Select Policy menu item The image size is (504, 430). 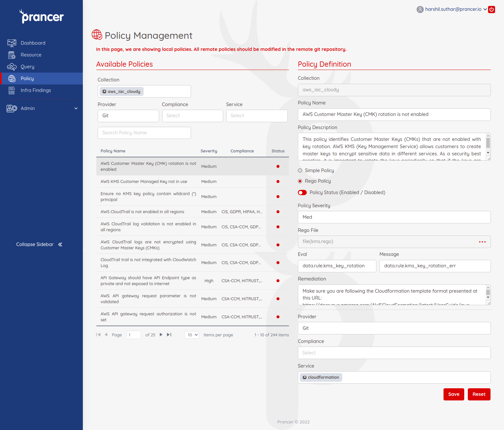tap(41, 79)
